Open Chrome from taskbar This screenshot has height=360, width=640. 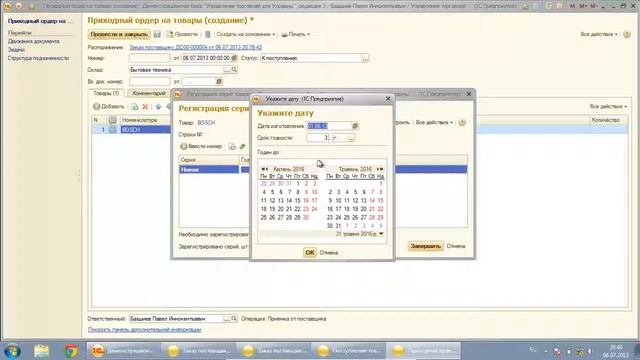coord(71,351)
